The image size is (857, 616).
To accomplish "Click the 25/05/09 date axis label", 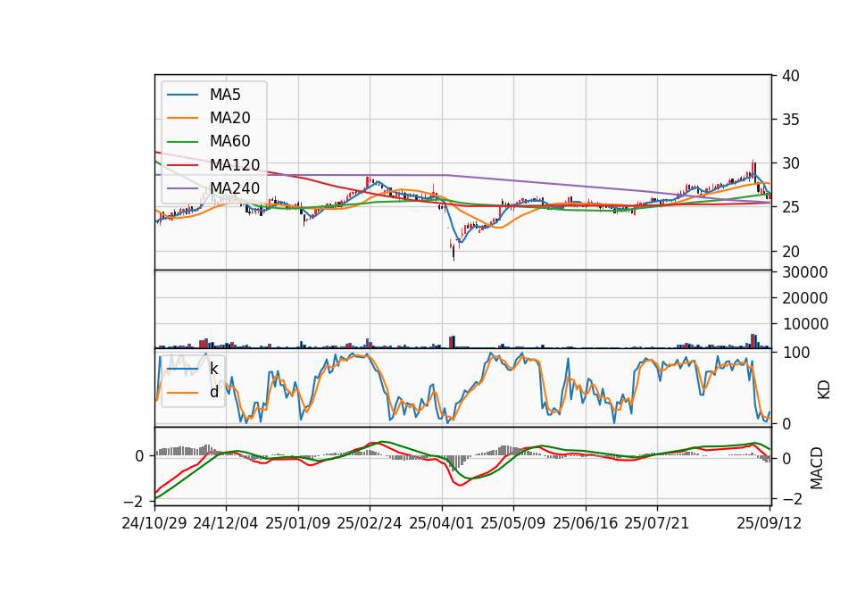I will pyautogui.click(x=513, y=523).
